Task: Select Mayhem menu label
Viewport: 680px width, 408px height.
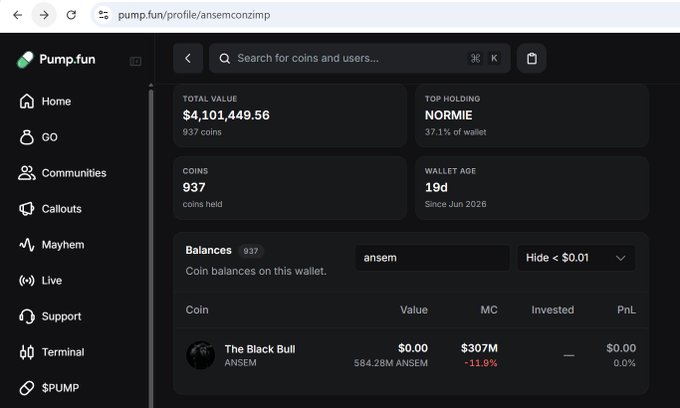Action: click(x=63, y=245)
